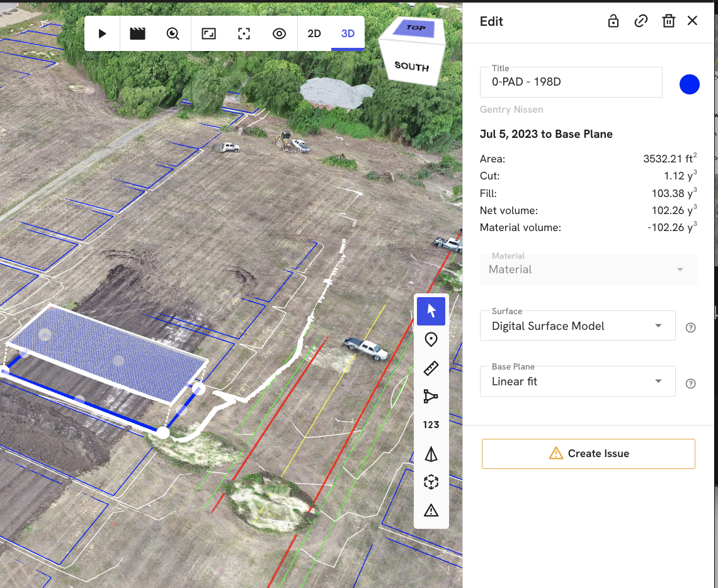Viewport: 718px width, 588px height.
Task: Click the issue warning triangle tool
Action: 431,510
